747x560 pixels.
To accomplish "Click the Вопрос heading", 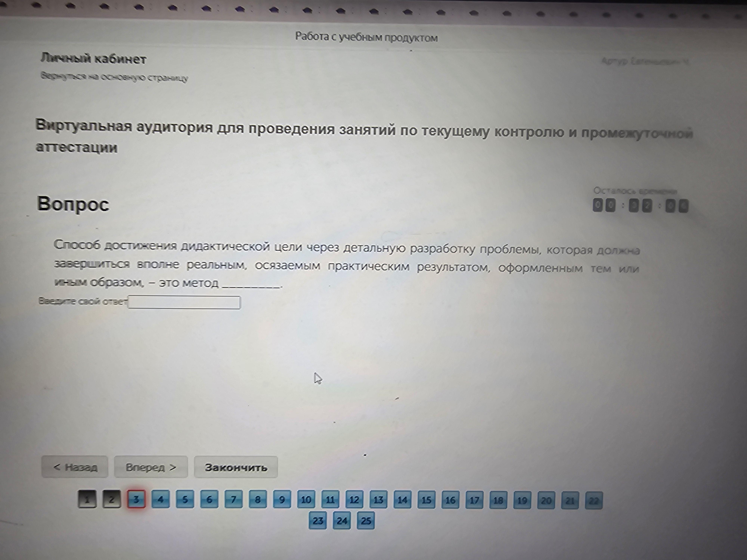I will point(73,204).
